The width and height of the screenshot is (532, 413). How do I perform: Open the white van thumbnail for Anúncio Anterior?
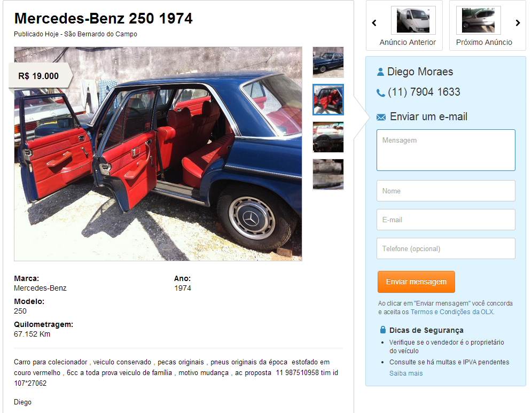[413, 20]
